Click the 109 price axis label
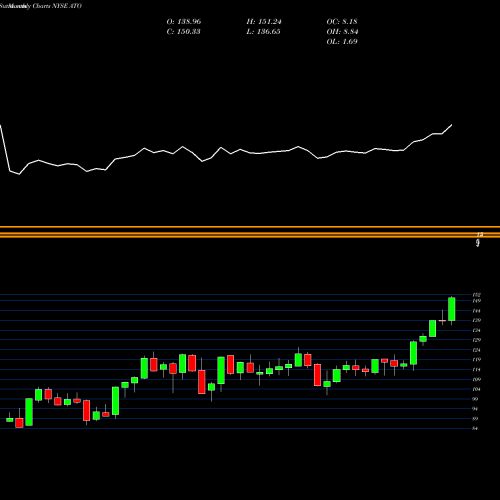The height and width of the screenshot is (500, 500). tap(477, 379)
